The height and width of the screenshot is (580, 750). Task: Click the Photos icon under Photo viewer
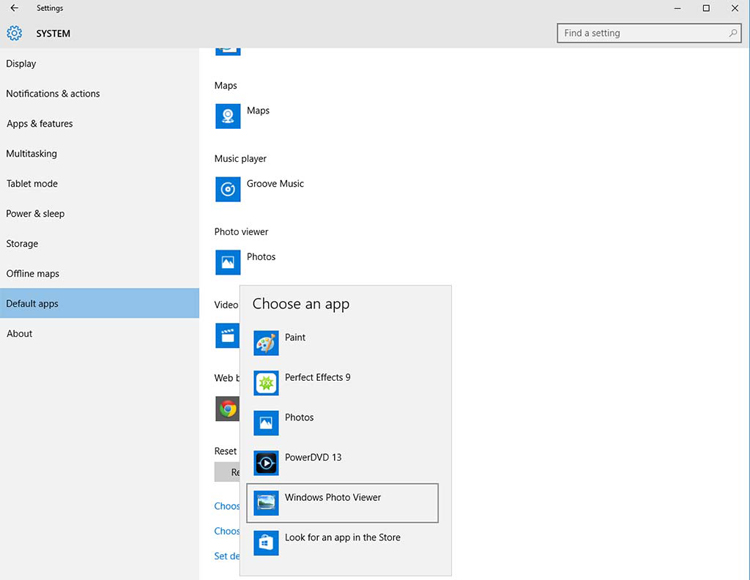click(x=228, y=263)
